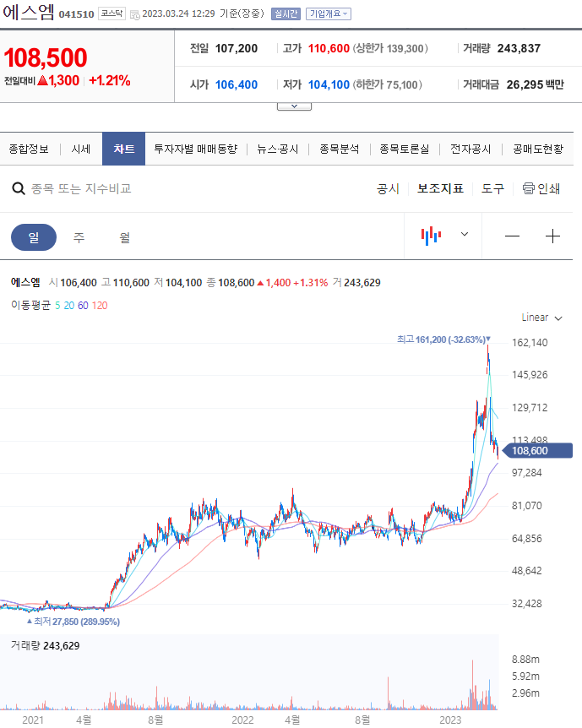This screenshot has width=582, height=728.
Task: Click the current price 108,500
Action: (46, 58)
